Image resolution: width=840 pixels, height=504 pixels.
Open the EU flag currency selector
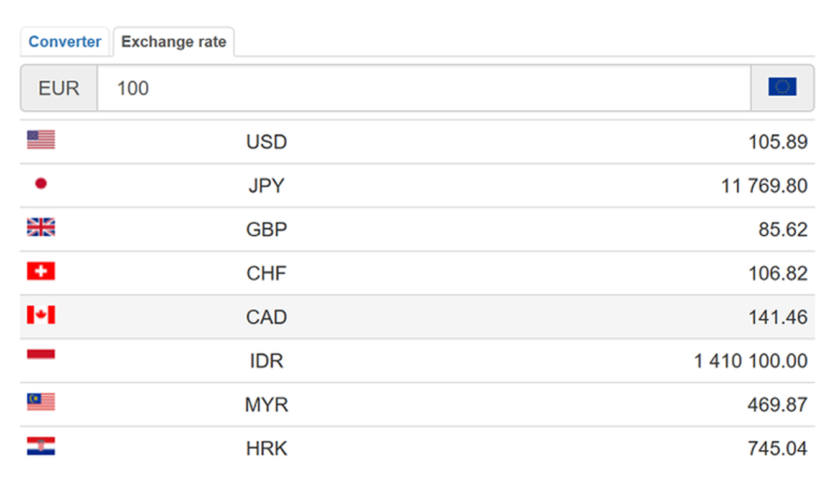click(x=782, y=88)
